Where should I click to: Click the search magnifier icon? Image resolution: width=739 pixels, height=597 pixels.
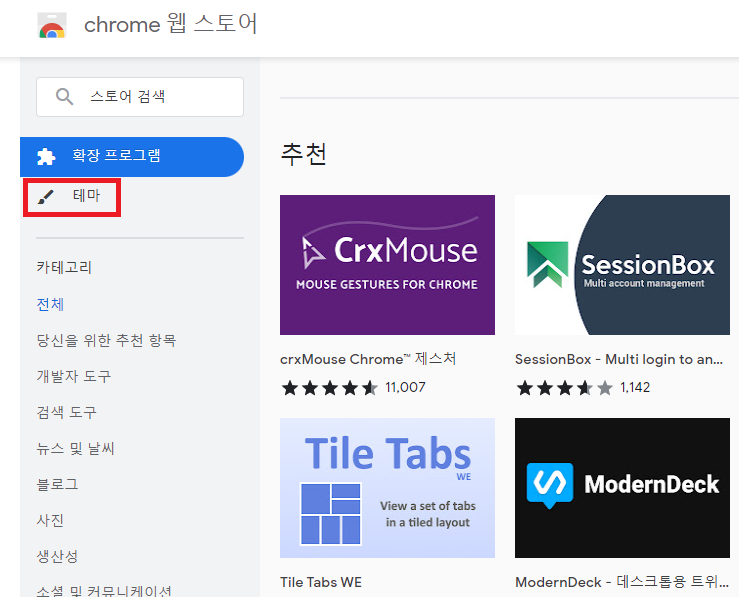coord(64,97)
